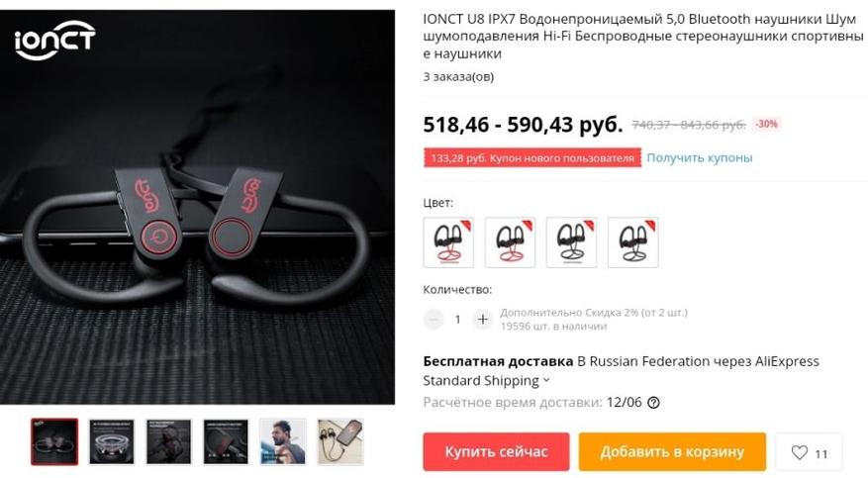868x478 pixels.
Task: Click Добавить в корзину button
Action: 672,451
